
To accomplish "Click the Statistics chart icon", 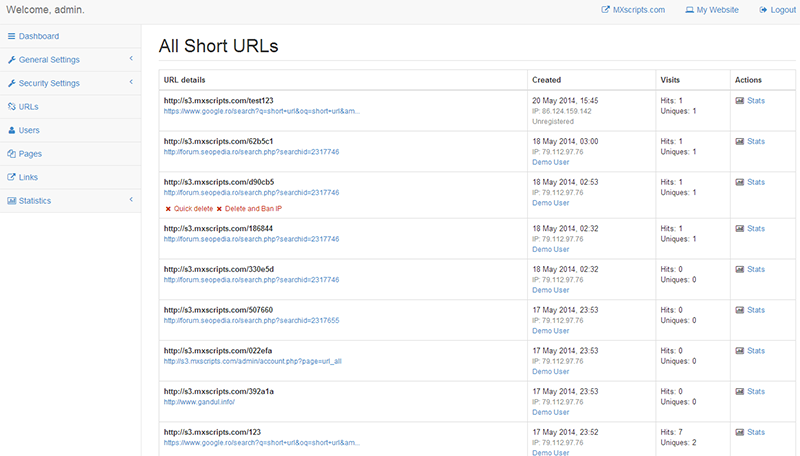I will coord(11,200).
